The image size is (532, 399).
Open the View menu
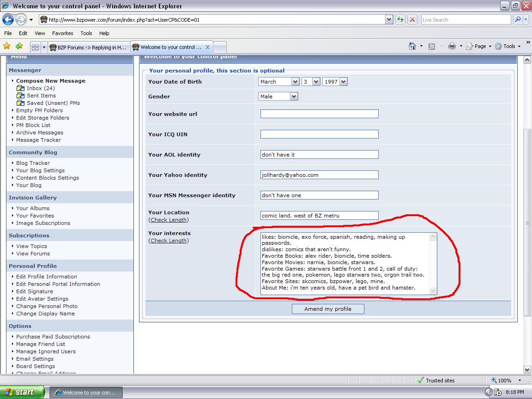40,33
